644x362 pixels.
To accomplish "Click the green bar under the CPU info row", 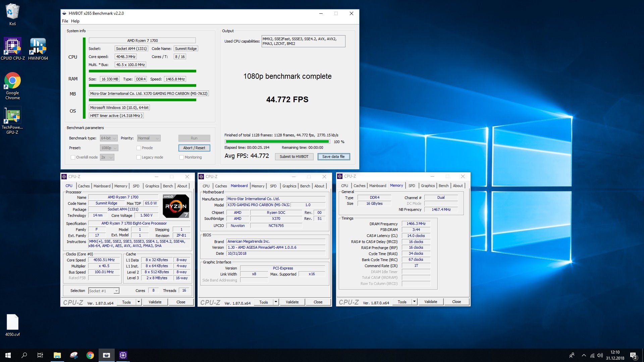I will point(143,71).
